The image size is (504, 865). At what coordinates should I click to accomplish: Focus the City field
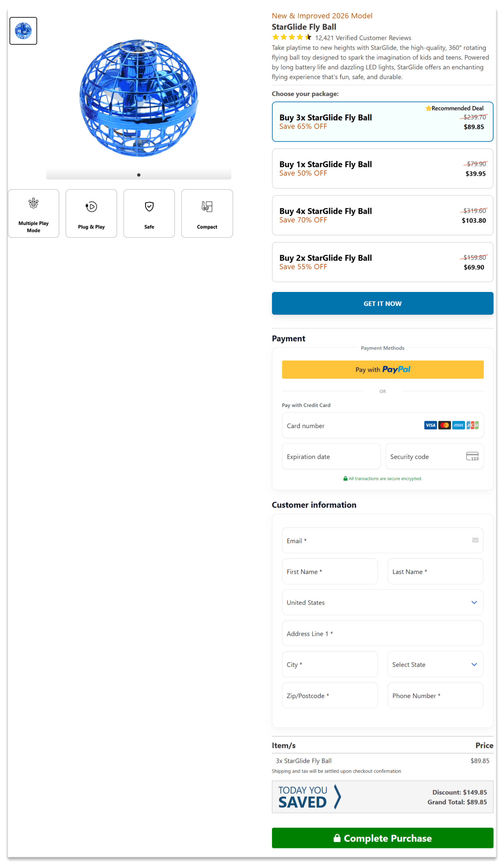[x=330, y=664]
